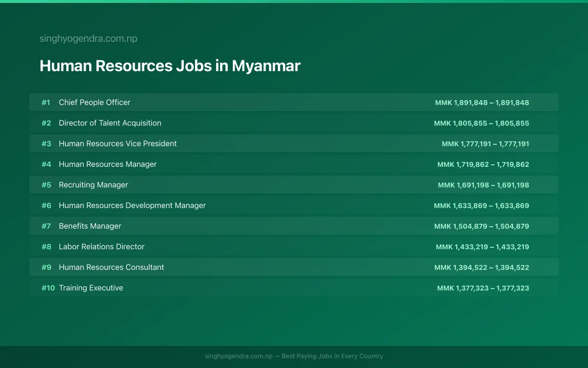588x368 pixels.
Task: Click salary MMK 1,633,869 – 1,633,869
Action: click(482, 206)
